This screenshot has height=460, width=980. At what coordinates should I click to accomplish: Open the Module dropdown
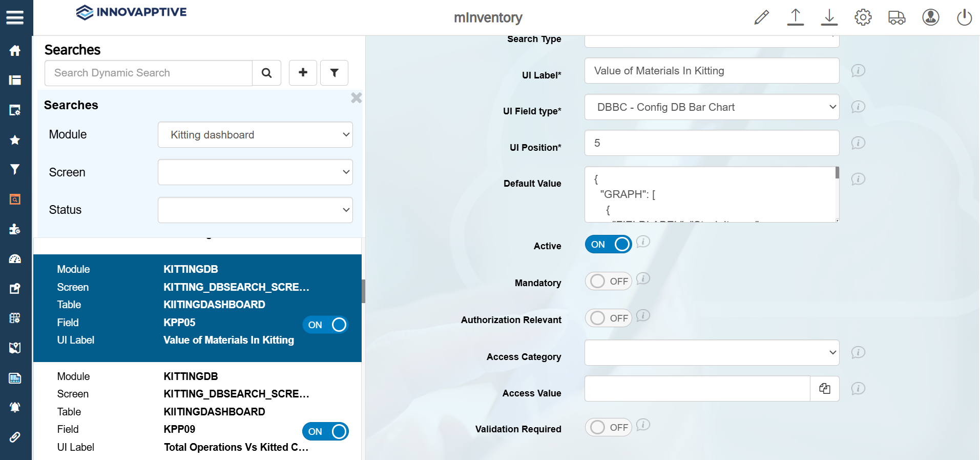pyautogui.click(x=255, y=135)
